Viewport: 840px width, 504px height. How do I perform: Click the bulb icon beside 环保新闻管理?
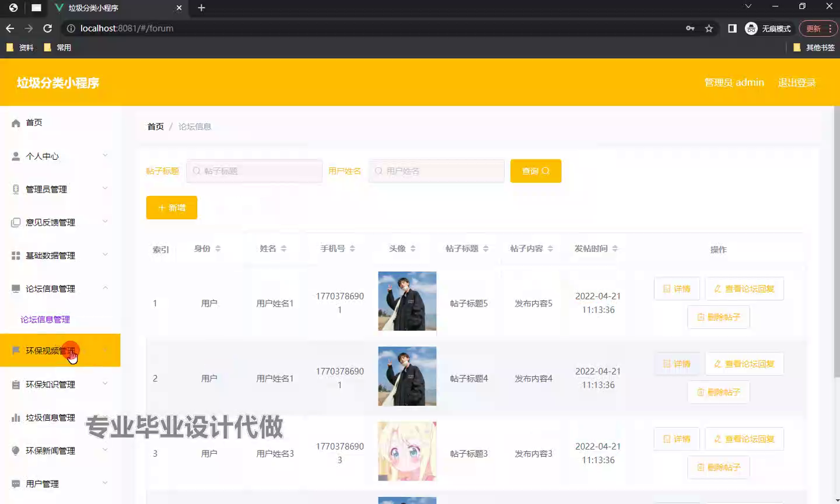click(16, 450)
